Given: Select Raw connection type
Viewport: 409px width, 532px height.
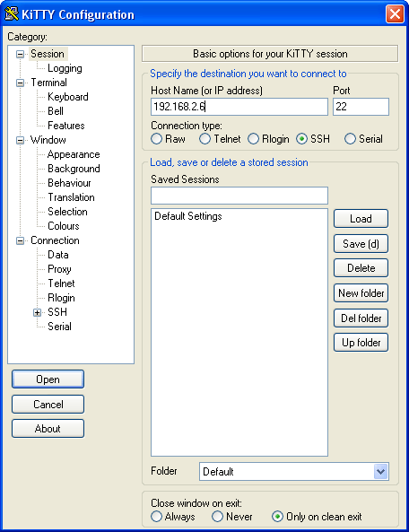Looking at the screenshot, I should click(x=156, y=139).
